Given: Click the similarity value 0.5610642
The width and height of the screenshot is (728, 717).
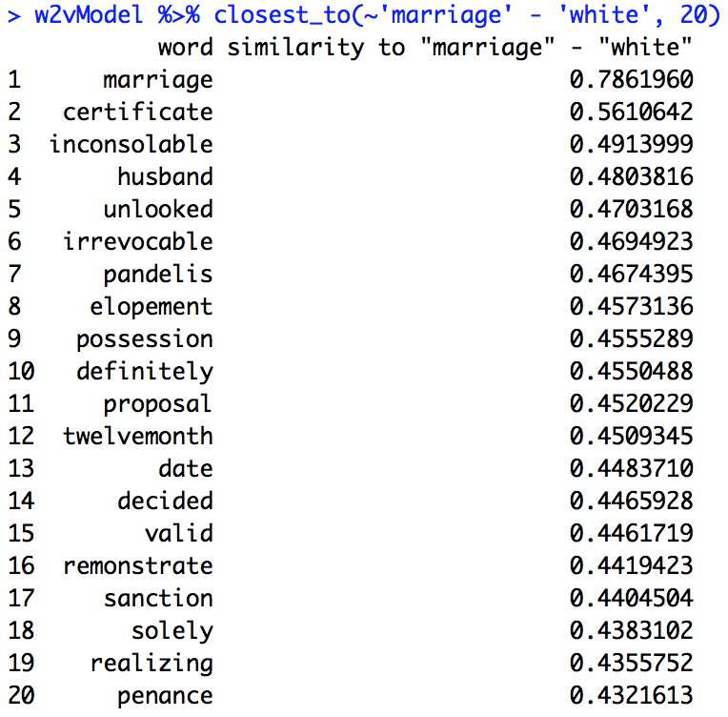Looking at the screenshot, I should (631, 113).
